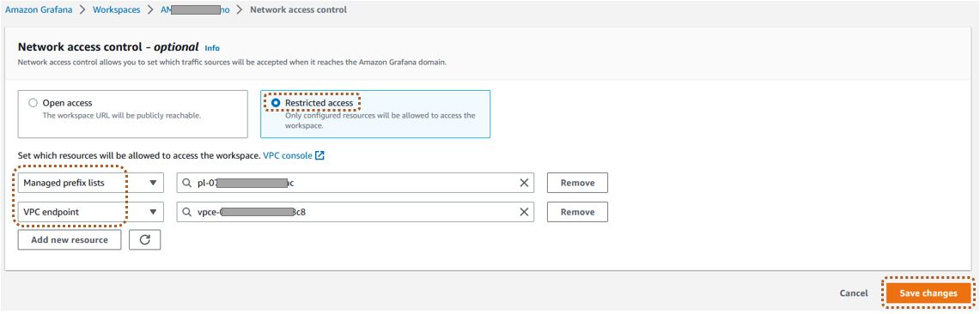Remove the managed prefix list row
This screenshot has width=980, height=314.
click(x=577, y=183)
